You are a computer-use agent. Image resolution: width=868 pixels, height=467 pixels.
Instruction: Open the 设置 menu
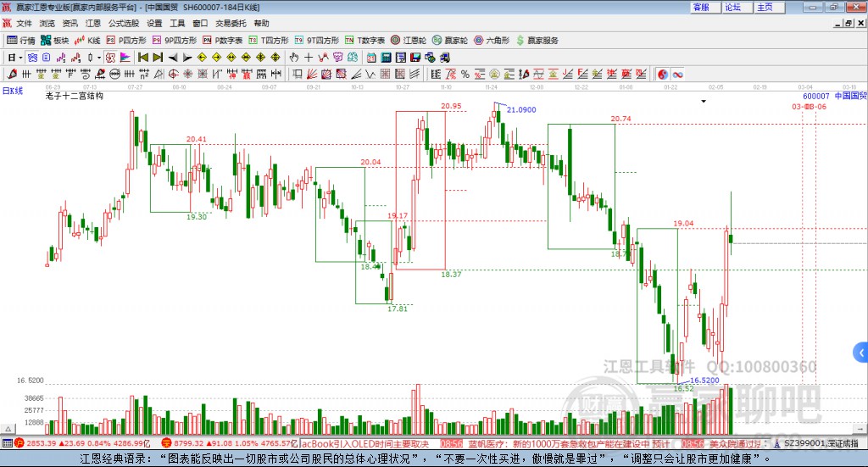[x=154, y=23]
